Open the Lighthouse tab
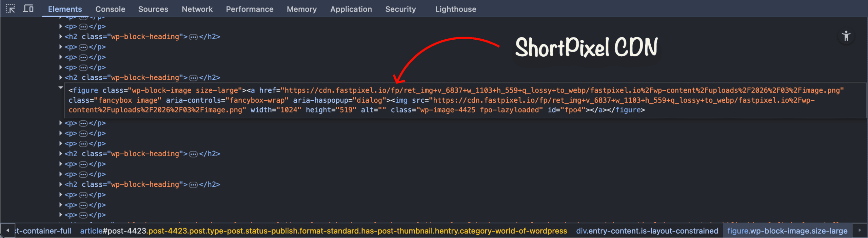This screenshot has width=868, height=238. 456,9
